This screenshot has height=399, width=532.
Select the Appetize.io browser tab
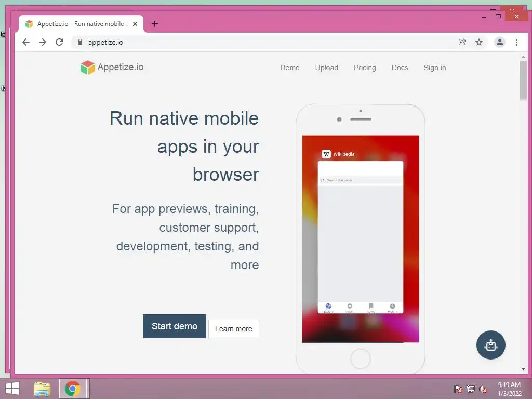pos(82,24)
